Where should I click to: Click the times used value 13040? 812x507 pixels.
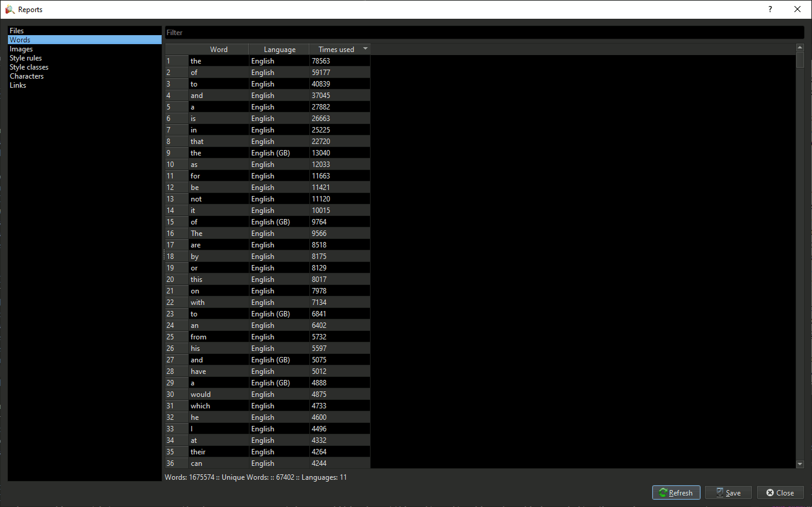pyautogui.click(x=340, y=153)
